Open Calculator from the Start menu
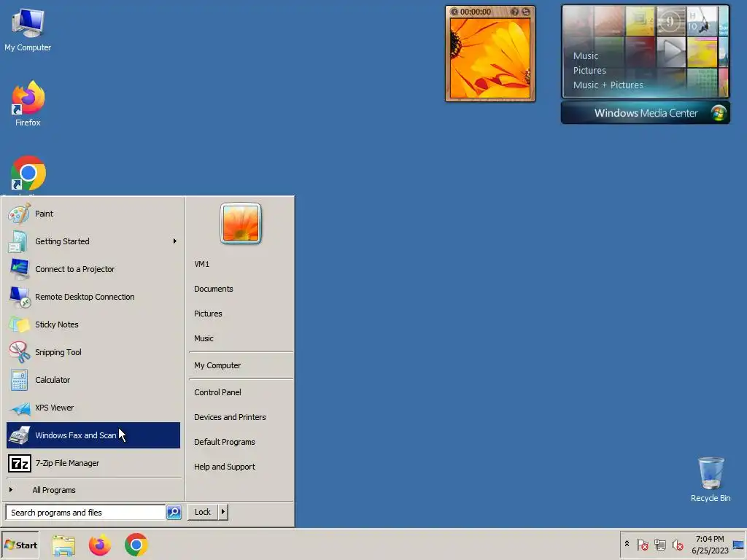747x560 pixels. coord(93,379)
